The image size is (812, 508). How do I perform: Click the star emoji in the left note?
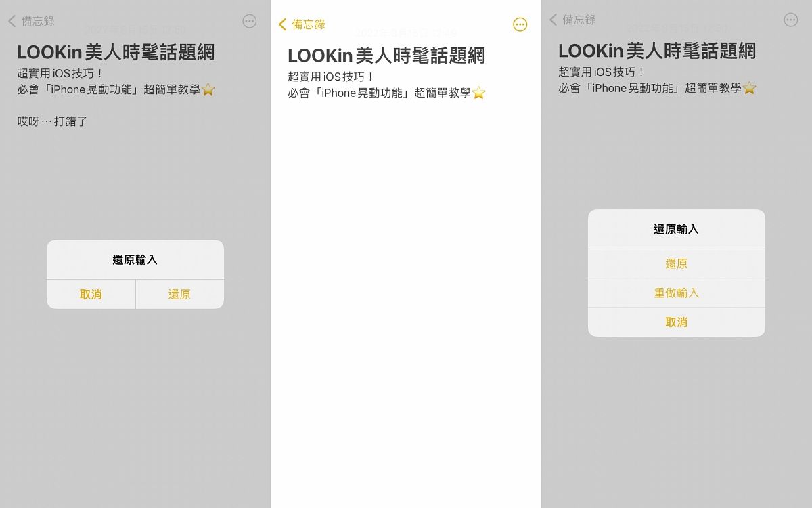pyautogui.click(x=208, y=89)
